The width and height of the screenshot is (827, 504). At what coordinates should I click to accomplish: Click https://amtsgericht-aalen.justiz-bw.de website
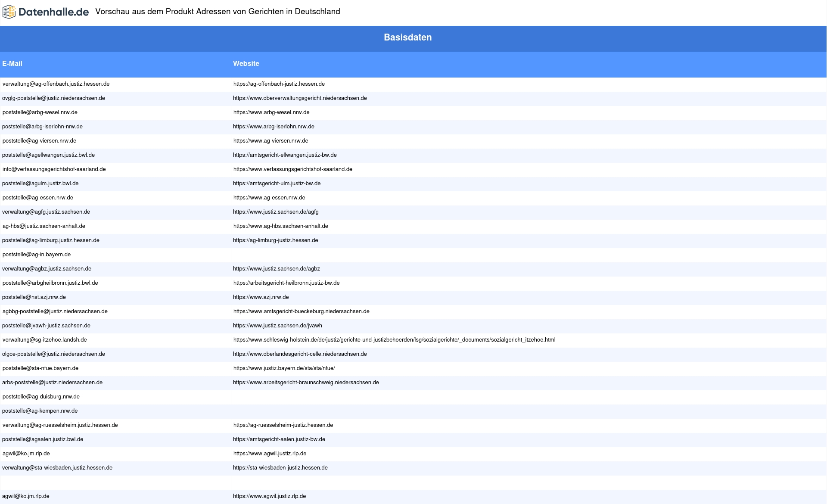279,439
